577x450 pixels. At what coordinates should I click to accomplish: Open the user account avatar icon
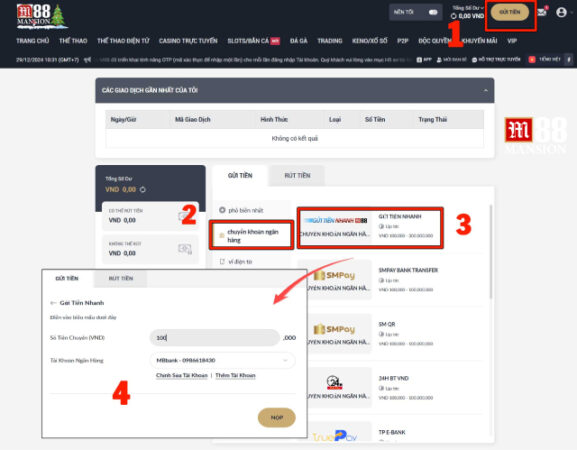coord(561,12)
